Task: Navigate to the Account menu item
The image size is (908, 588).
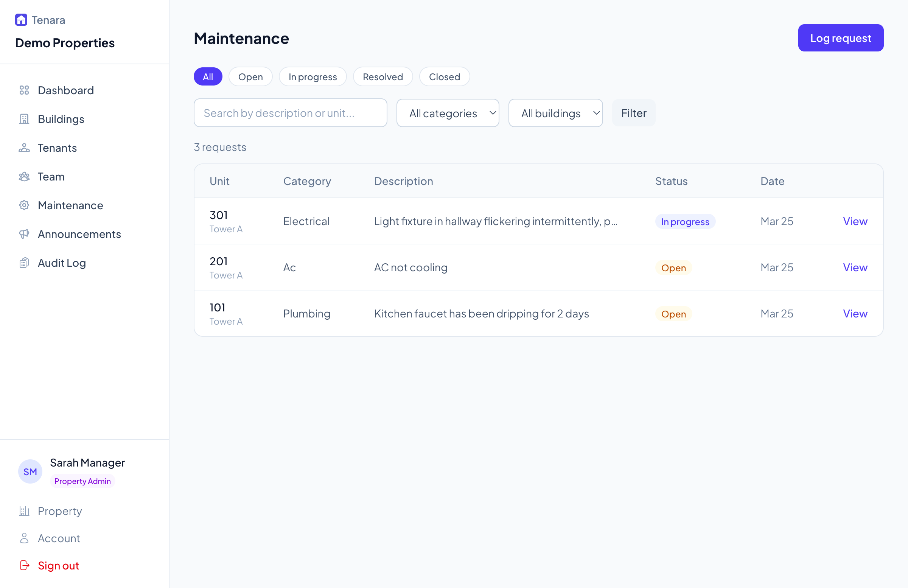Action: (59, 538)
